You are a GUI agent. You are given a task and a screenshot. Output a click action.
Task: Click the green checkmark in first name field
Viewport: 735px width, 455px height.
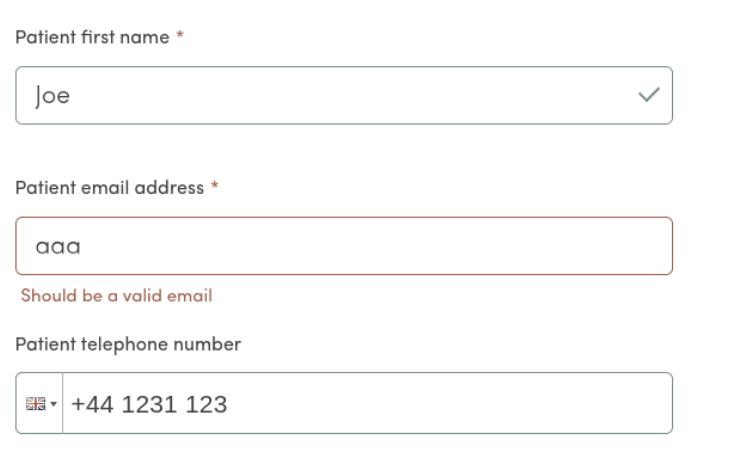pyautogui.click(x=649, y=95)
